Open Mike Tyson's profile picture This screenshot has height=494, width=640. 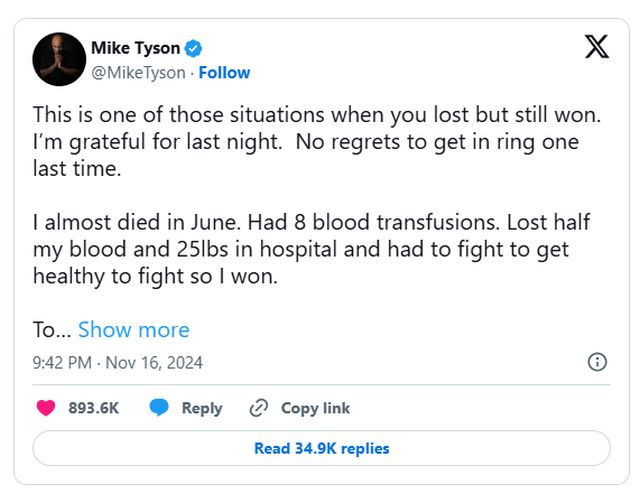coord(58,60)
